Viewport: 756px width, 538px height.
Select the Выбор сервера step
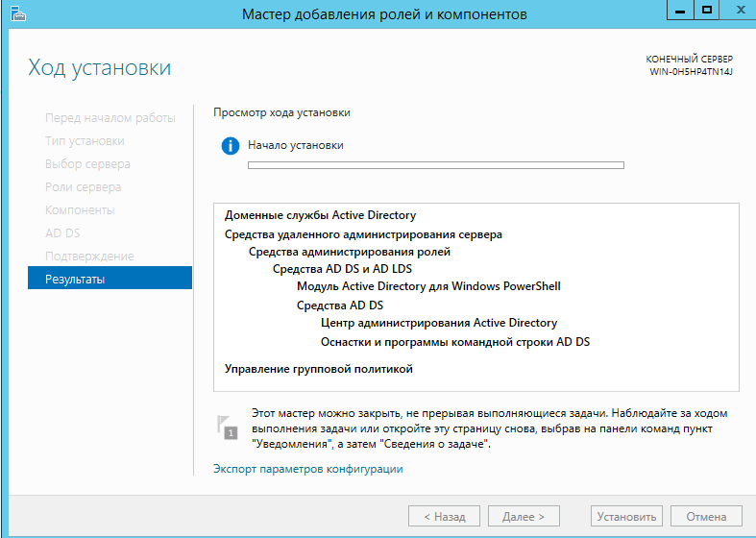87,164
